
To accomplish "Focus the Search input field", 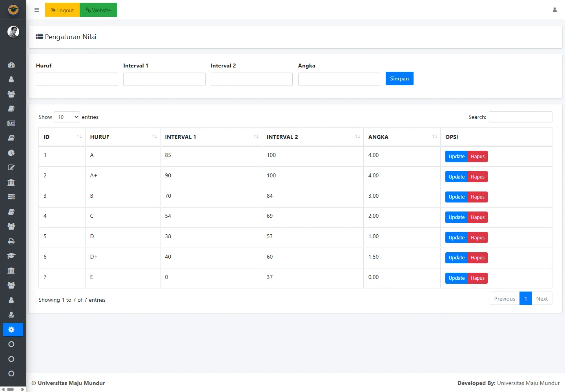I will coord(520,117).
